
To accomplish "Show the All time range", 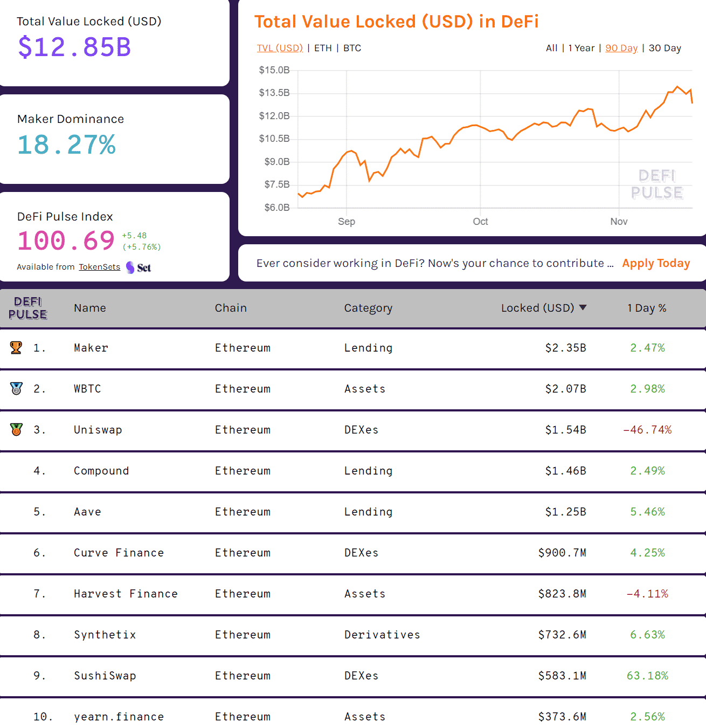I will (x=551, y=48).
